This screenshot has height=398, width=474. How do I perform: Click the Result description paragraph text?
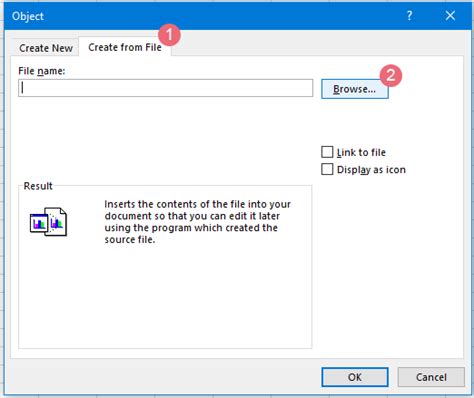197,222
